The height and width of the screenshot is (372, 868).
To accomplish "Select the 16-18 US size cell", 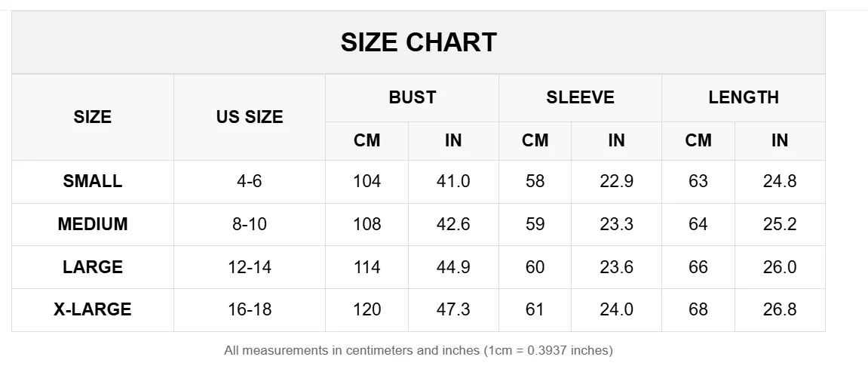I will click(x=250, y=309).
